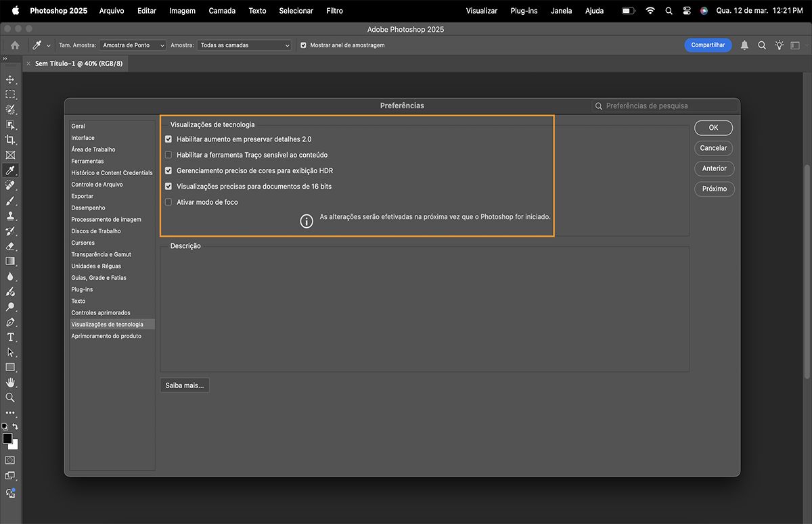The image size is (812, 524).
Task: Select the Zoom tool in left toolbar
Action: tap(10, 398)
